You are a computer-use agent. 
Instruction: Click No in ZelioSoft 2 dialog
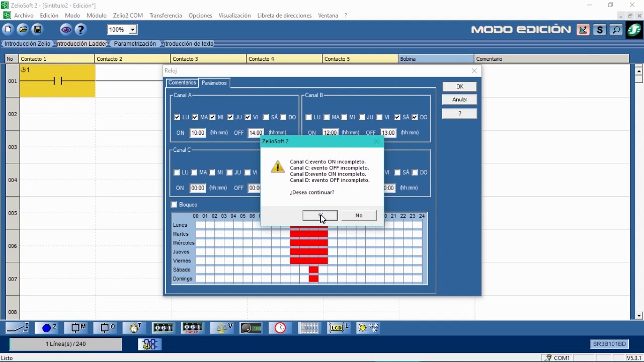(359, 215)
